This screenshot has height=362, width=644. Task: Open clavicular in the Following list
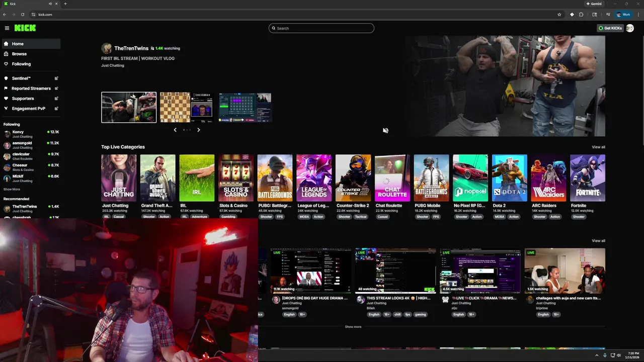[31, 156]
